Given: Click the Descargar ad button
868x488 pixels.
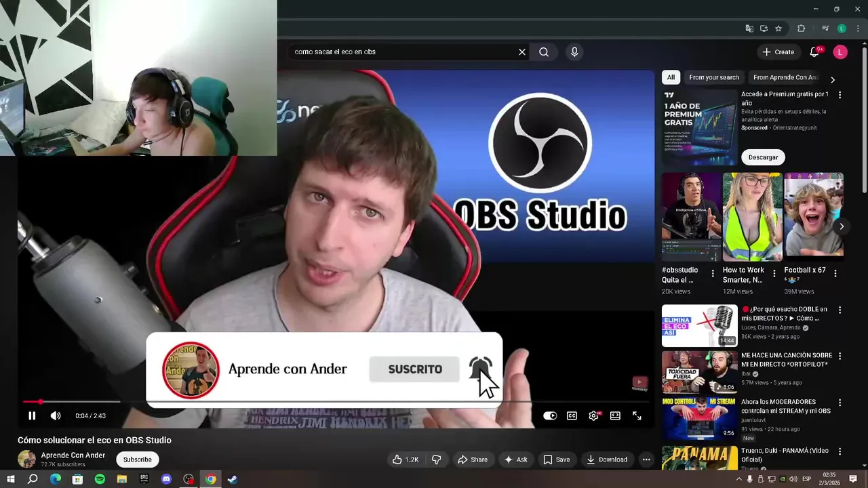Looking at the screenshot, I should click(764, 157).
